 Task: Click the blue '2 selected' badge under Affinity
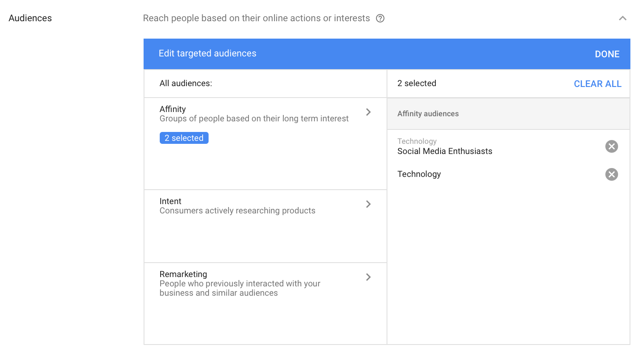pos(184,138)
